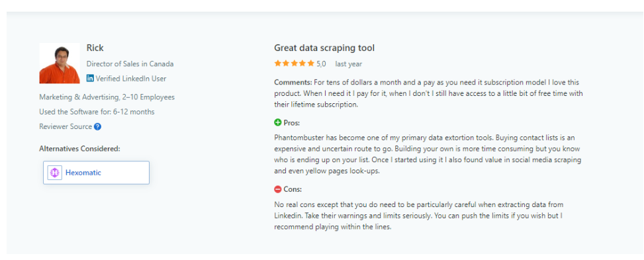
Task: Click the Pros heading text
Action: point(292,123)
